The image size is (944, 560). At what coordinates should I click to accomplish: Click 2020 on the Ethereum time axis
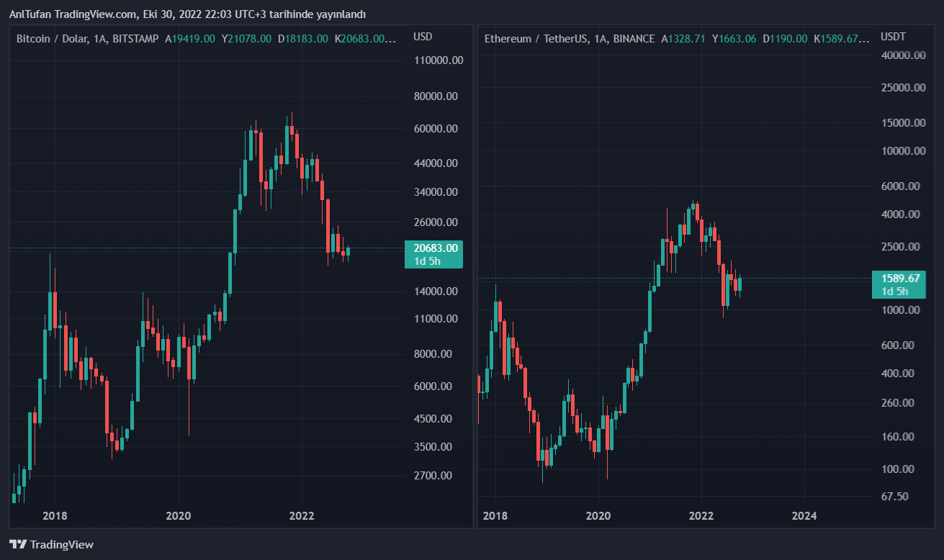[598, 515]
